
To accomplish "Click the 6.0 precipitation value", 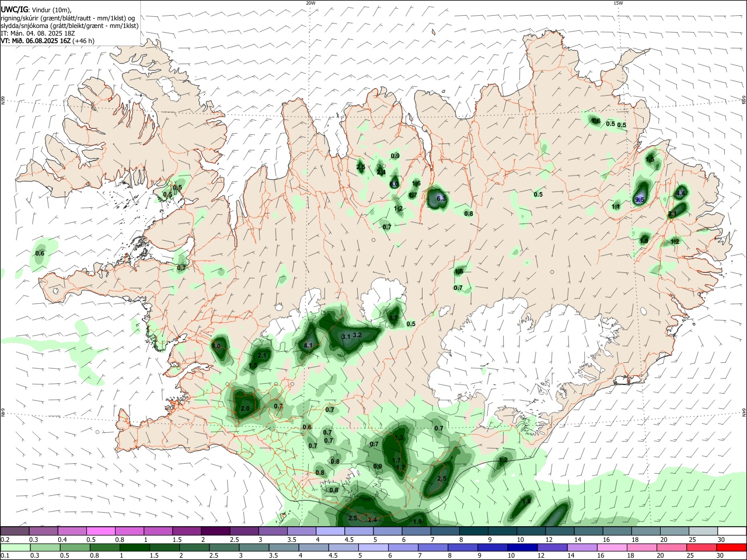I will (x=395, y=184).
